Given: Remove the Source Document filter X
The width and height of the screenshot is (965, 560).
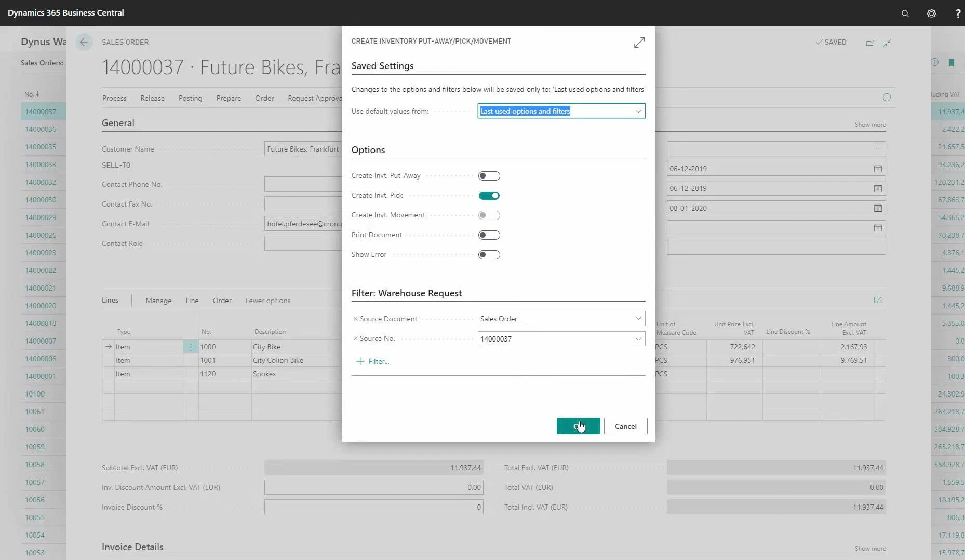Looking at the screenshot, I should [x=355, y=319].
